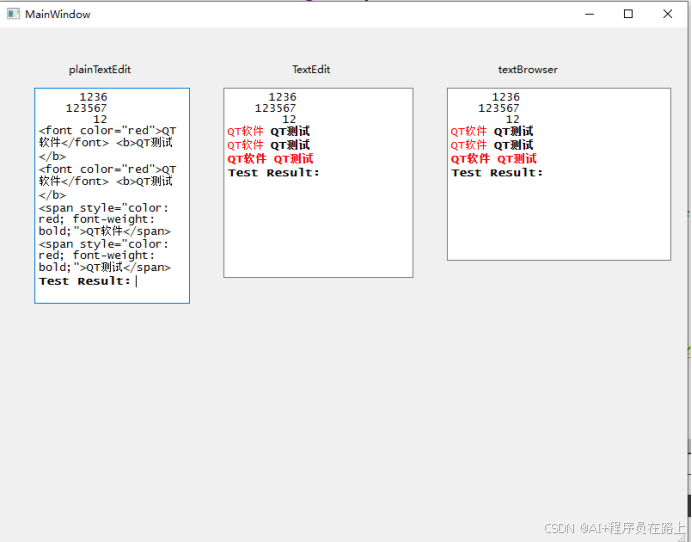Click 'bold;">QT软件</span>' line in plainTextEdit
Image resolution: width=692 pixels, height=542 pixels.
[x=105, y=231]
